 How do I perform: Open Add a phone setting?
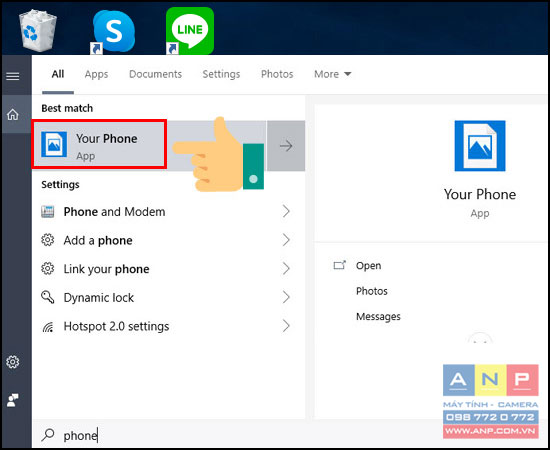click(168, 240)
